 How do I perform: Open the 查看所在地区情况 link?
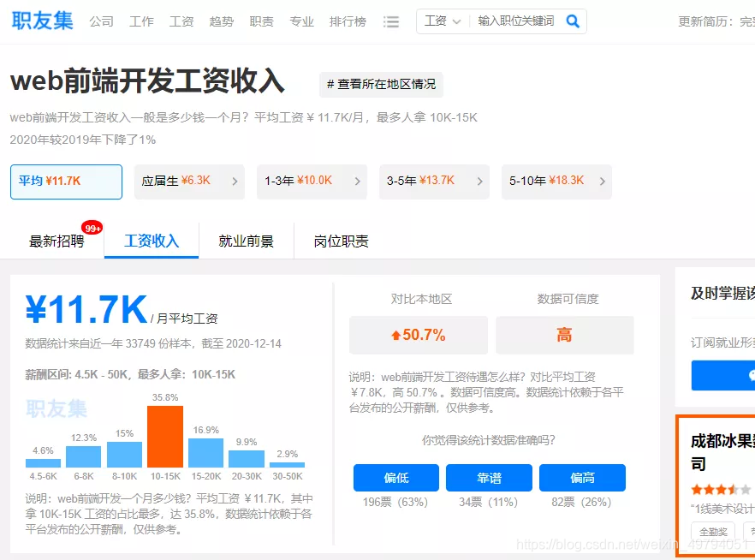pos(380,84)
